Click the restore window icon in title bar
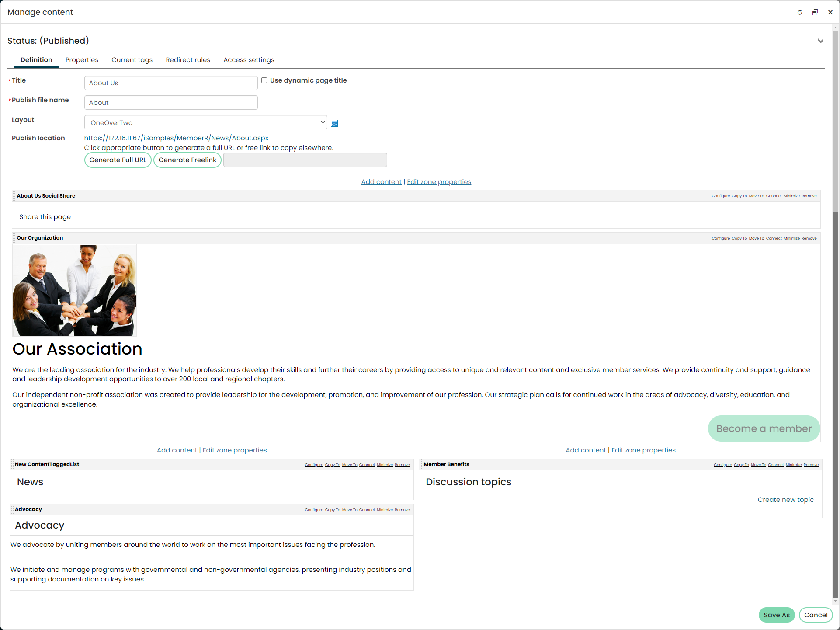Viewport: 840px width, 630px height. tap(815, 12)
